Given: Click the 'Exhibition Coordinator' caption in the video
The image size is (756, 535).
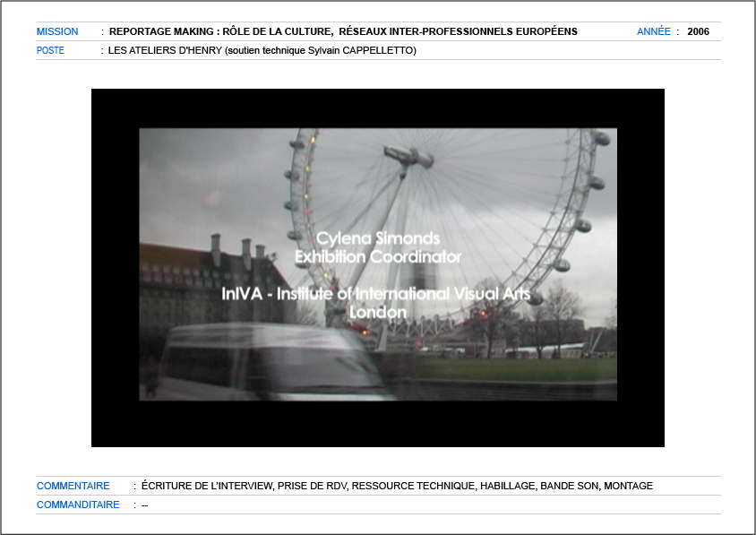Looking at the screenshot, I should (378, 256).
